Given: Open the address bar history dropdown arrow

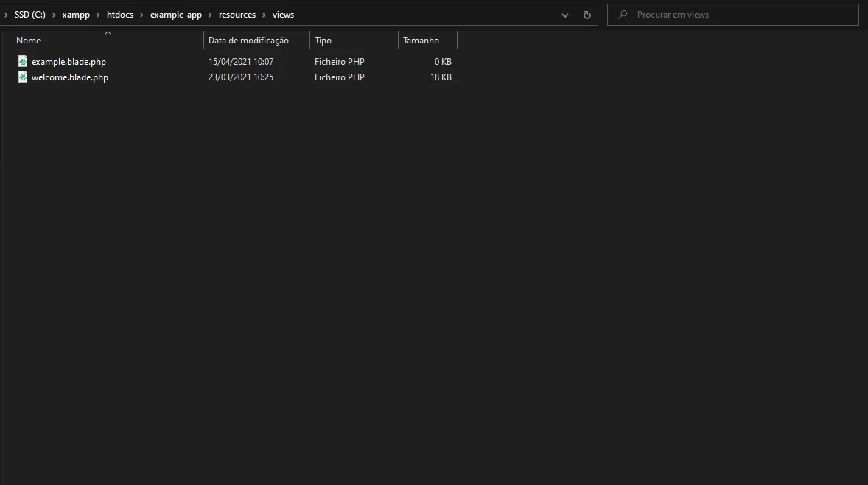Looking at the screenshot, I should click(564, 14).
